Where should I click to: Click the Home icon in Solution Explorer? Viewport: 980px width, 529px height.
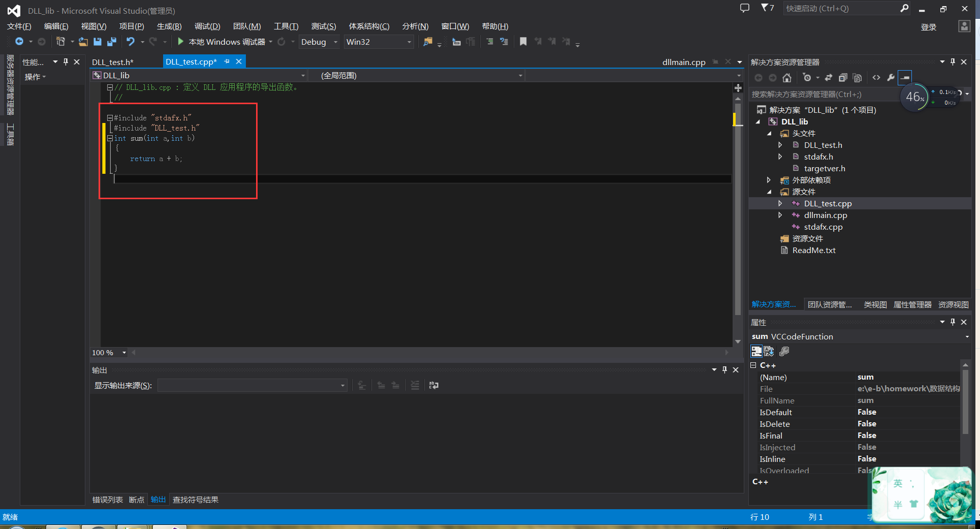pos(787,78)
